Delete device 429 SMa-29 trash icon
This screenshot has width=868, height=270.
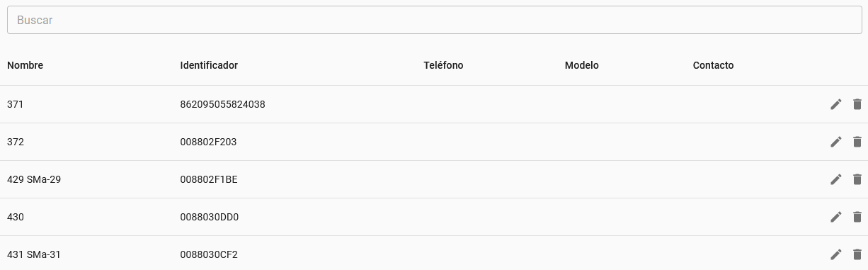click(x=857, y=179)
